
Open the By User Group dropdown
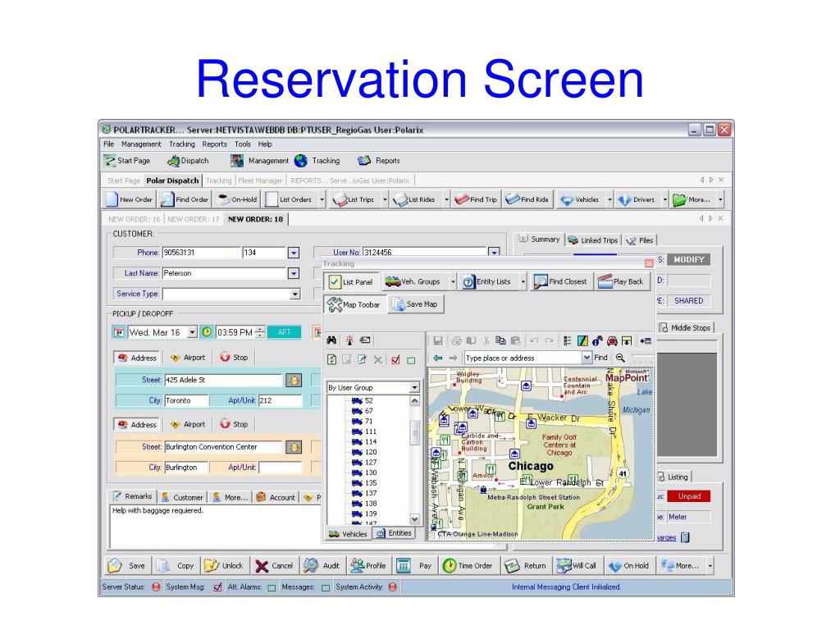[414, 387]
